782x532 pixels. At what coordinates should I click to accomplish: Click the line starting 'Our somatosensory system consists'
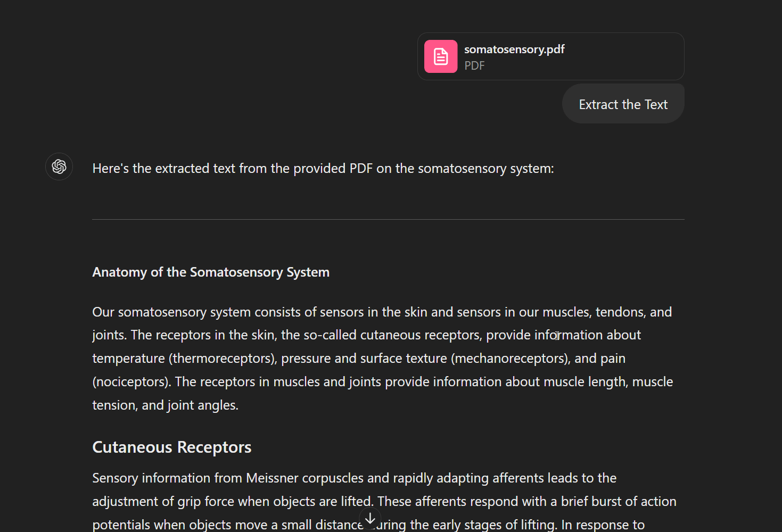click(x=382, y=312)
